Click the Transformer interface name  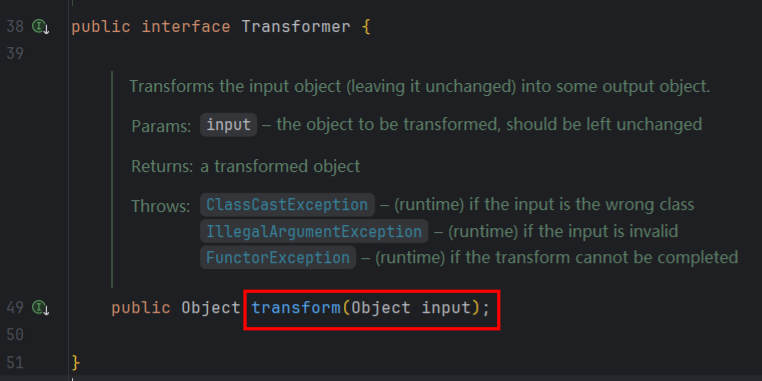click(295, 27)
